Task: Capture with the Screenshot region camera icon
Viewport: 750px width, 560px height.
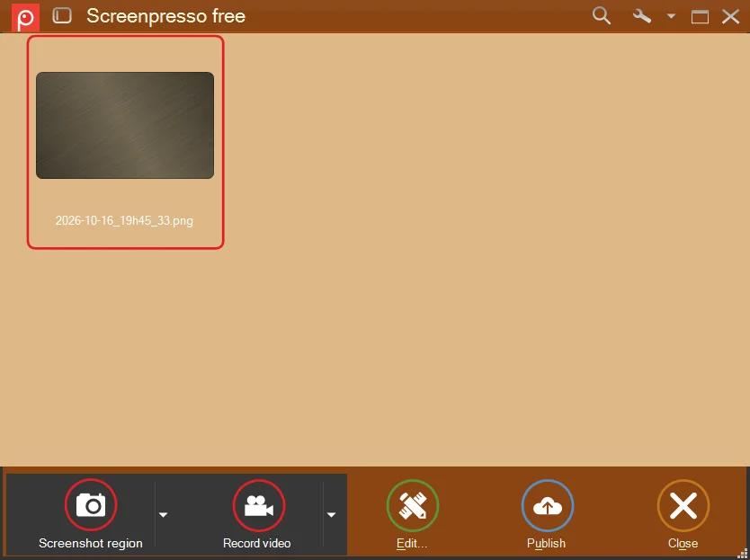Action: pyautogui.click(x=91, y=505)
